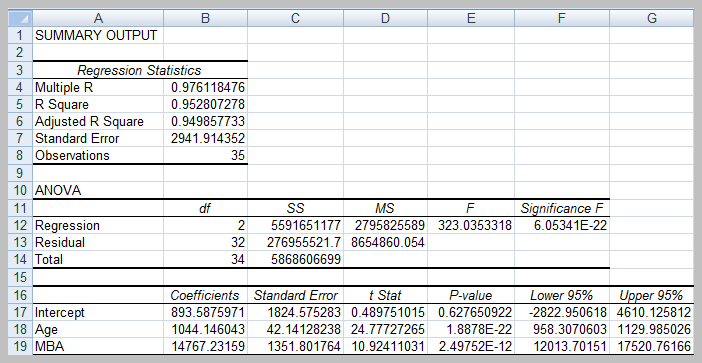The image size is (702, 363).
Task: Select the Significance F header cell
Action: [562, 208]
